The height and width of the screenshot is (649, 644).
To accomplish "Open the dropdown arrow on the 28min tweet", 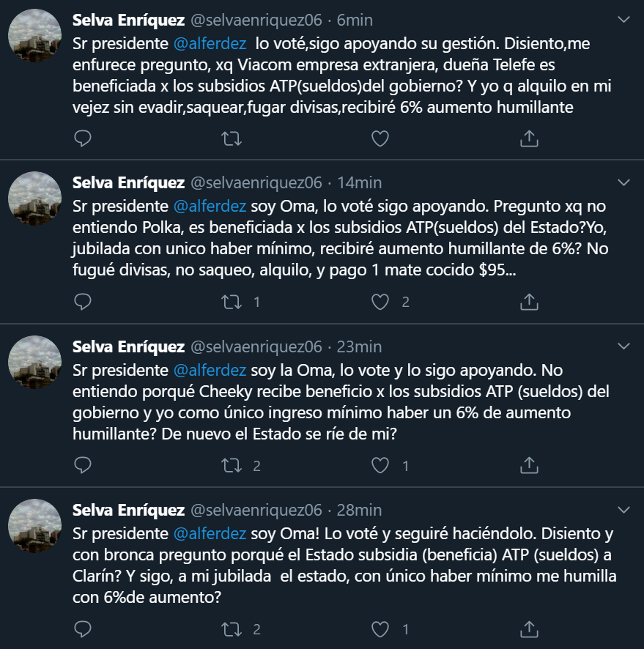I will tap(623, 509).
